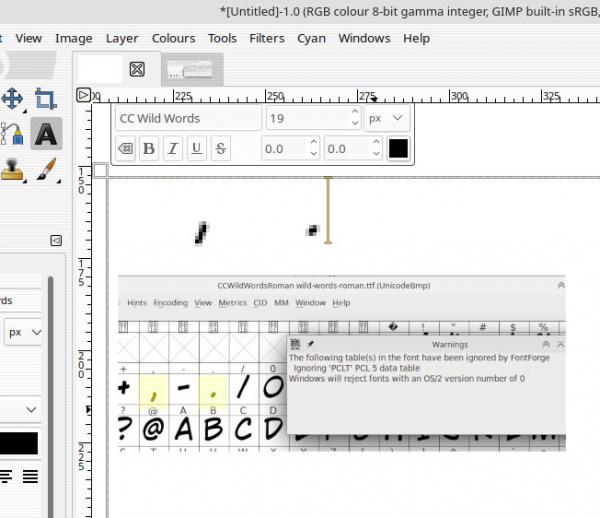Screen dimensions: 600x518
Task: Open the px unit dropdown in tool options
Action: [23, 332]
